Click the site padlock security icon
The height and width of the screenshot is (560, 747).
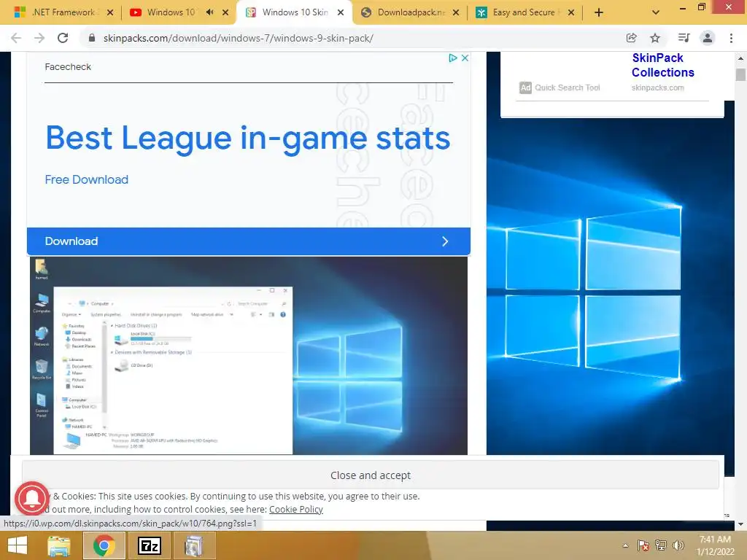92,38
